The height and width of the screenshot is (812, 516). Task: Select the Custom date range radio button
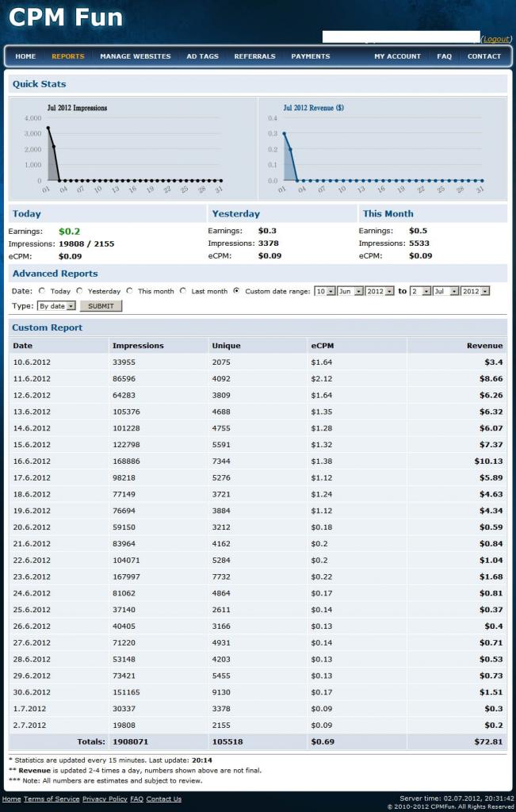coord(236,291)
